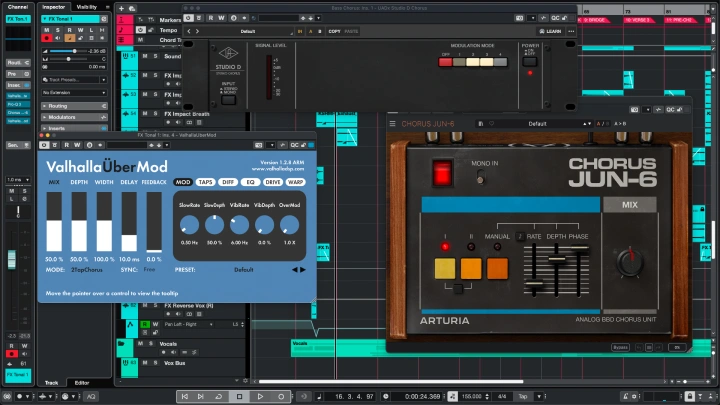Open the Default preset selector in the Studio D Chorus
Image resolution: width=720 pixels, height=405 pixels.
248,31
